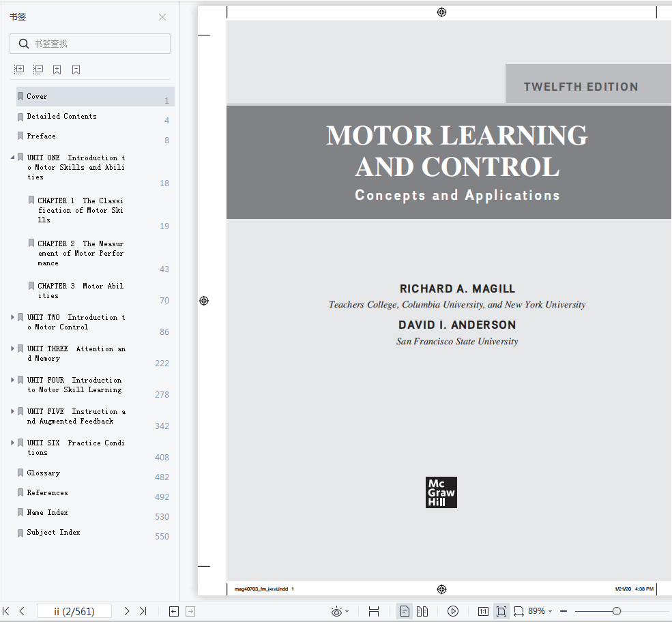Select UNIT FIVE Instruction and Augmented Feedback
The width and height of the screenshot is (672, 622).
76,415
